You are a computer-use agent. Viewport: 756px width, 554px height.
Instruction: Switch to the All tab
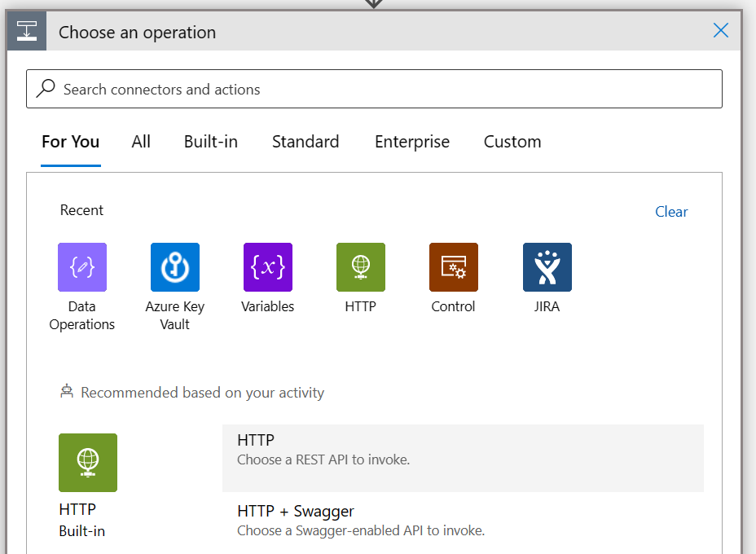(x=140, y=141)
